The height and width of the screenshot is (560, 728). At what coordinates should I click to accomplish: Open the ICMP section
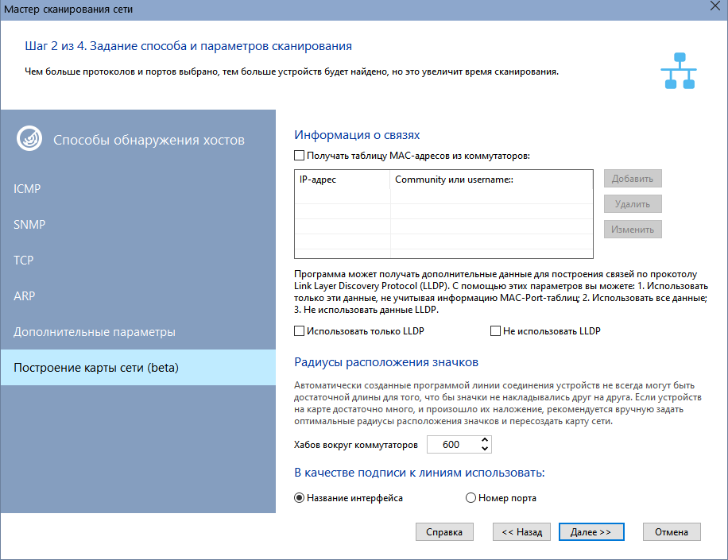point(138,189)
